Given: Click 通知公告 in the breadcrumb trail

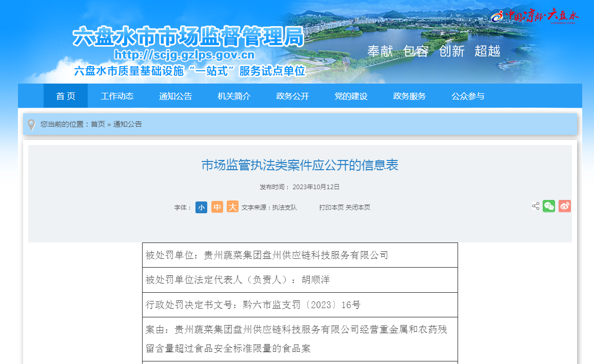Looking at the screenshot, I should click(127, 124).
